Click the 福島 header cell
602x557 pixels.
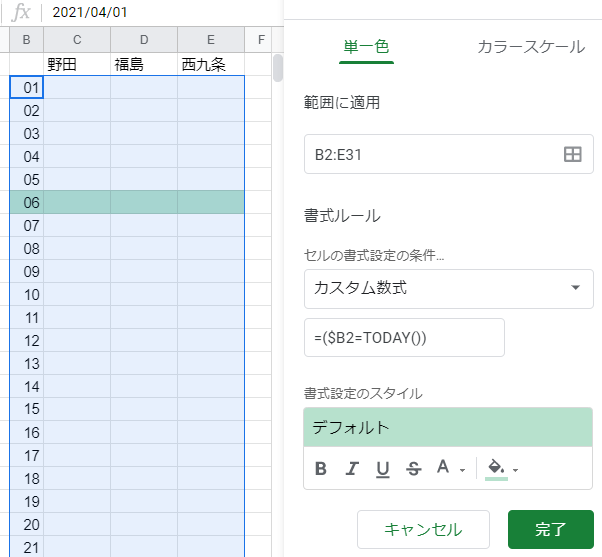(144, 64)
